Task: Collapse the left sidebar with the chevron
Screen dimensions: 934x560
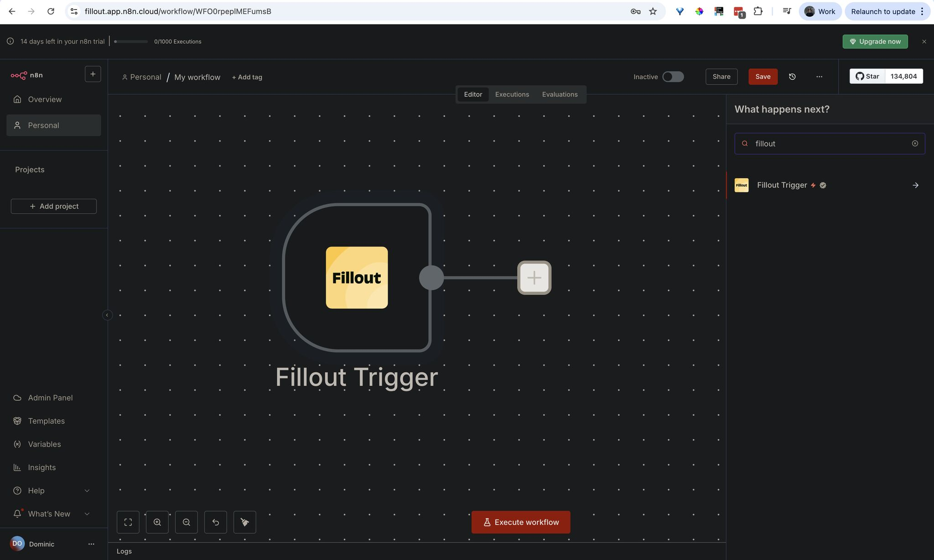Action: click(108, 315)
